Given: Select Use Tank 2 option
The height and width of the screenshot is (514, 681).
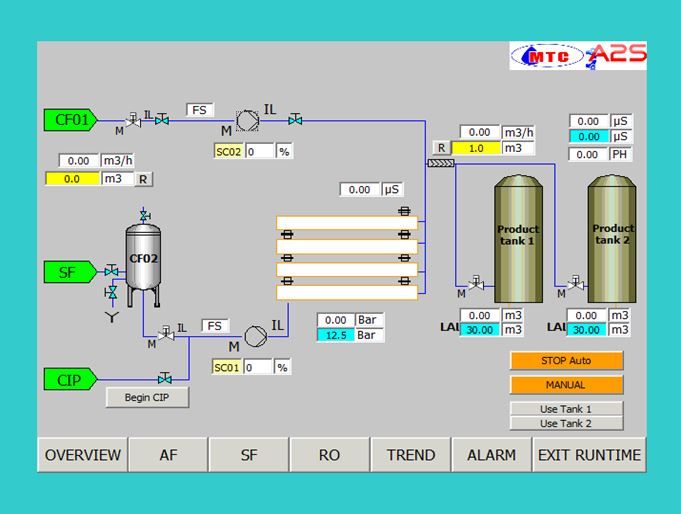Looking at the screenshot, I should tap(566, 423).
